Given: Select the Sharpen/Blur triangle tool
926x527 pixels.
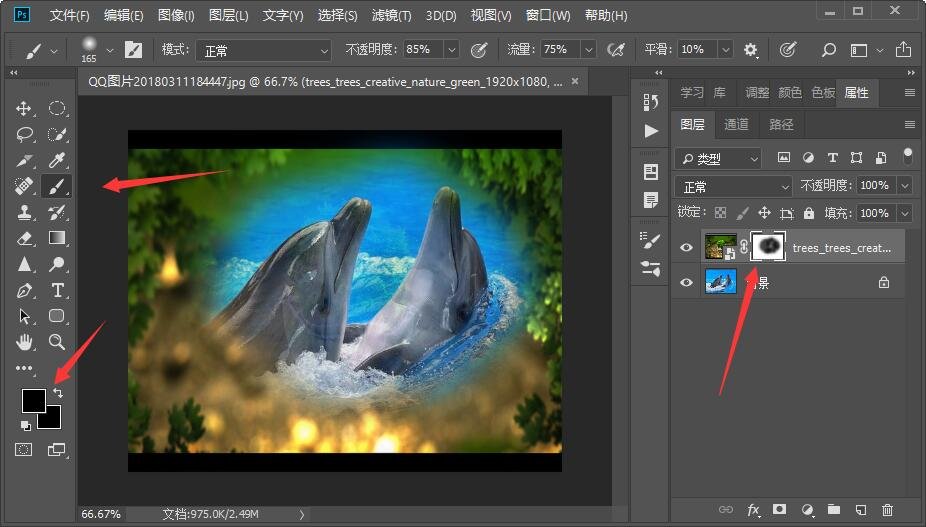Looking at the screenshot, I should coord(24,264).
